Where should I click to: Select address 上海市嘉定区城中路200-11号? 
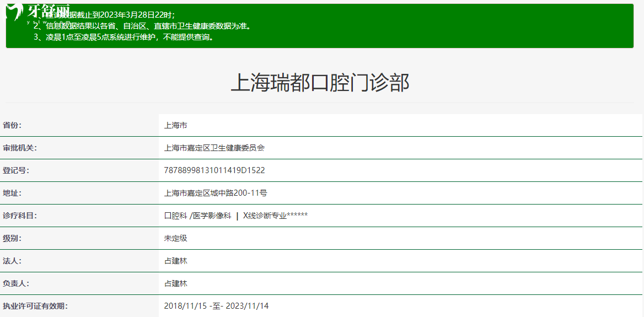(216, 193)
